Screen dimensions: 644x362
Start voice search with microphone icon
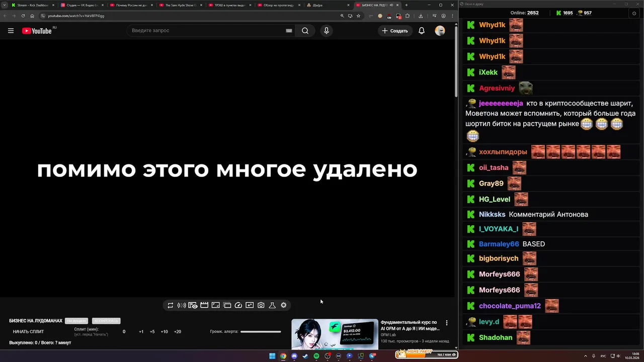tap(327, 31)
